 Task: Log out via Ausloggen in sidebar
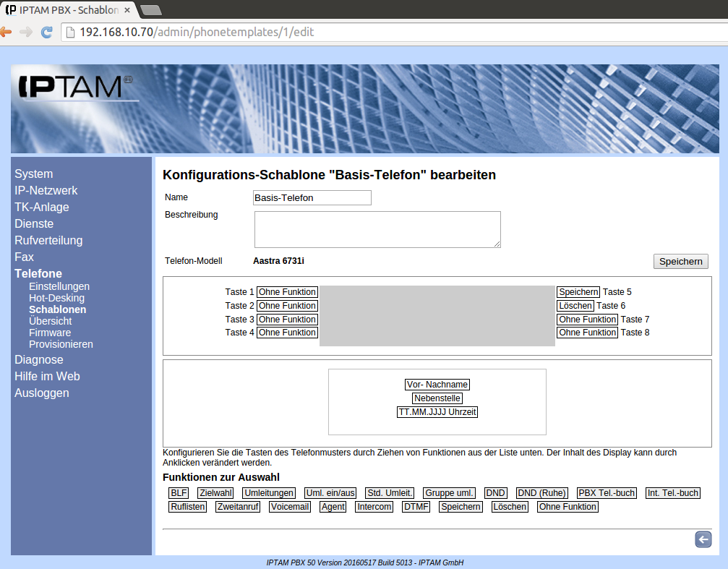click(x=42, y=393)
